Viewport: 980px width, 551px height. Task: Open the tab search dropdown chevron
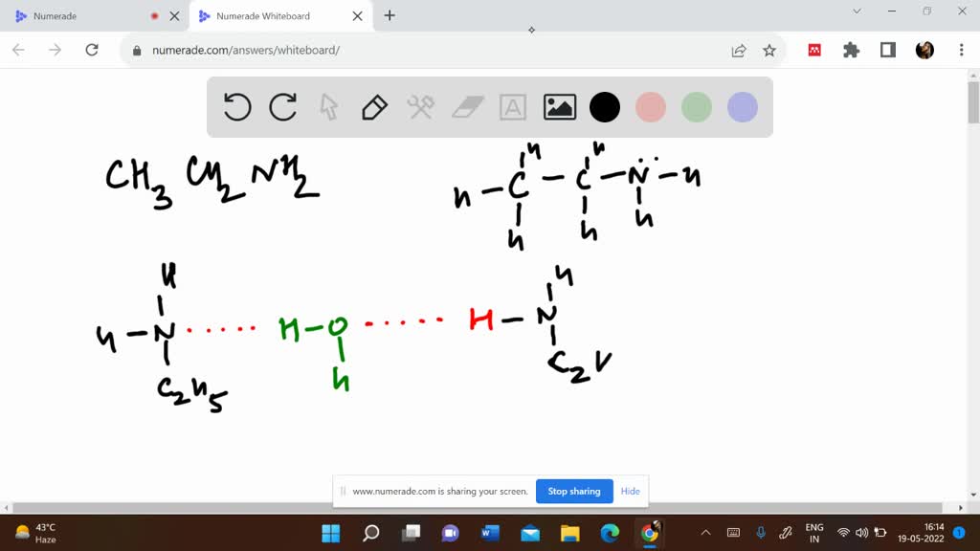pyautogui.click(x=857, y=11)
